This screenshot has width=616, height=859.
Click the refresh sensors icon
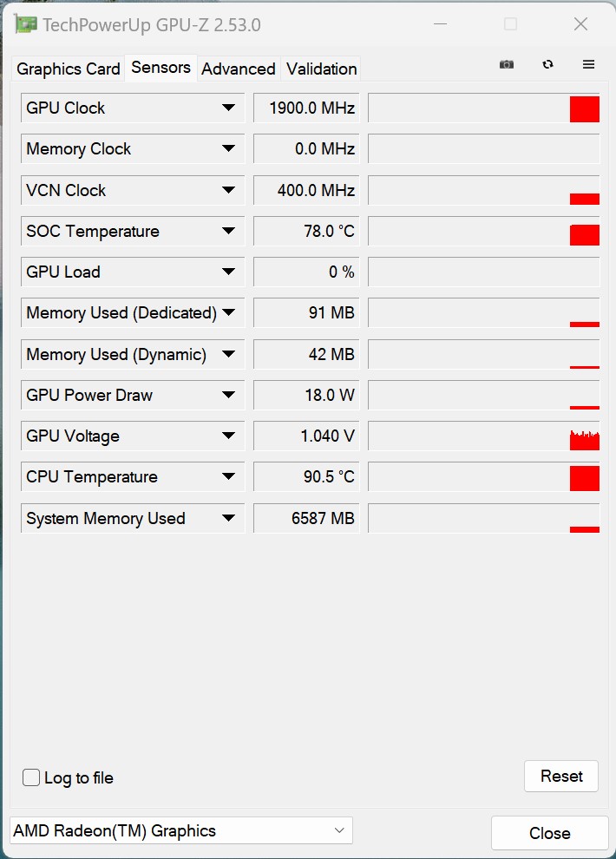[547, 65]
